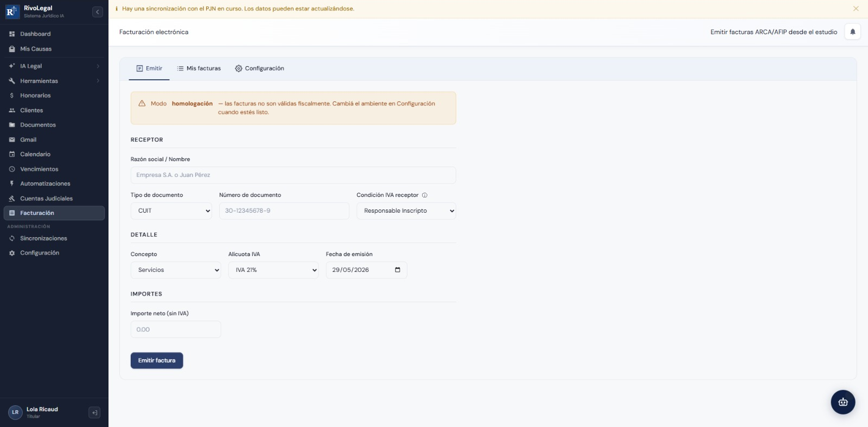Click the Calendario calendar icon
Screen dimensions: 868x427
point(12,154)
